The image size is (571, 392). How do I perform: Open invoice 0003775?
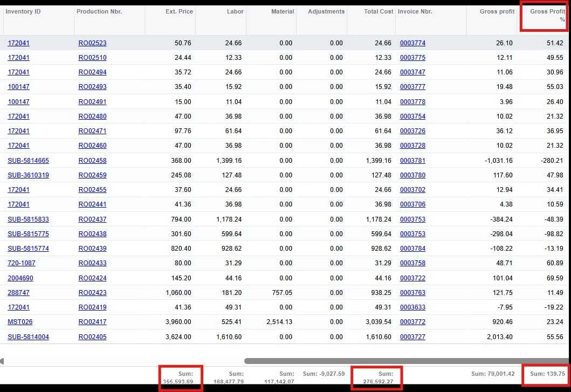pyautogui.click(x=412, y=58)
